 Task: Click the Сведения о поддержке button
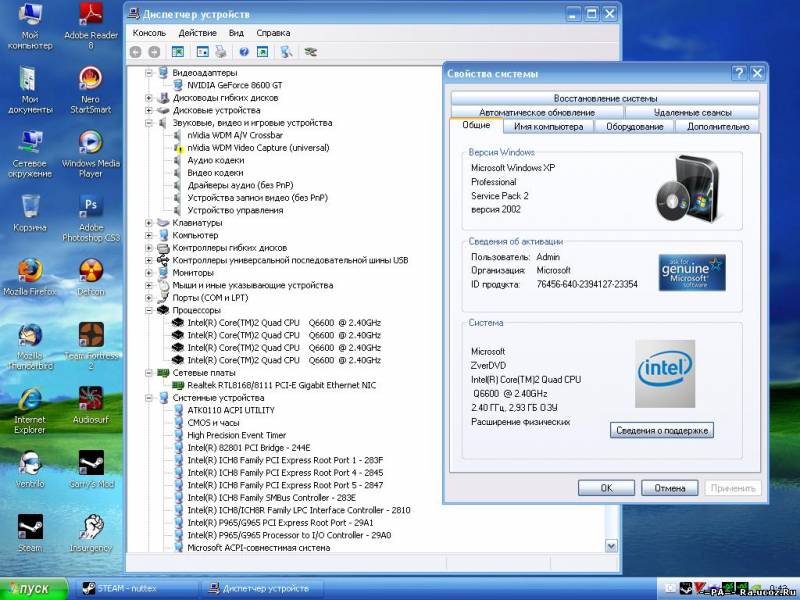click(x=662, y=430)
